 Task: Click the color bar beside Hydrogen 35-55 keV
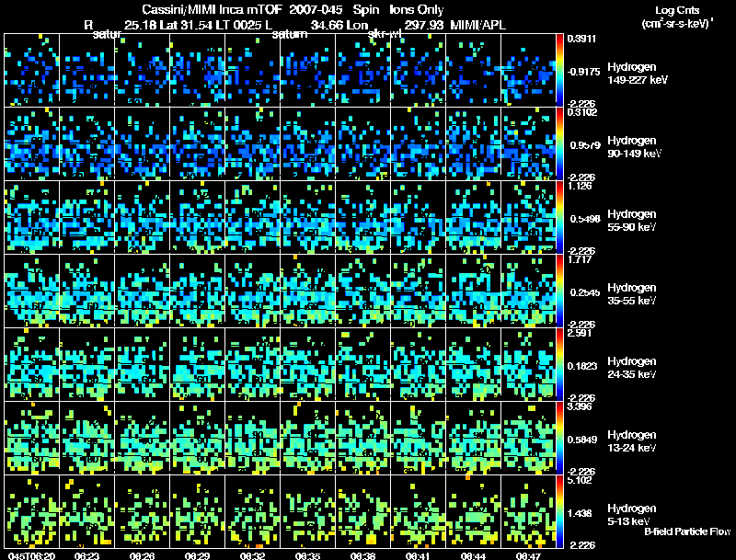[x=559, y=291]
